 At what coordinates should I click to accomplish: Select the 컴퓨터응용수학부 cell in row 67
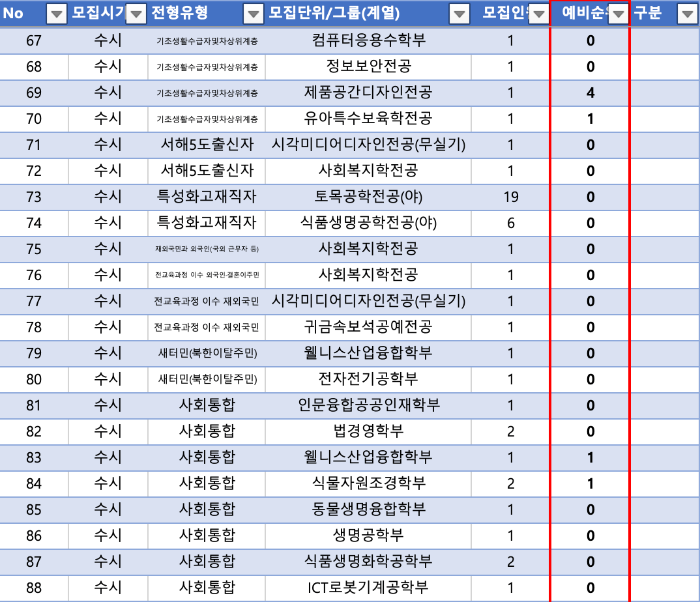(369, 40)
